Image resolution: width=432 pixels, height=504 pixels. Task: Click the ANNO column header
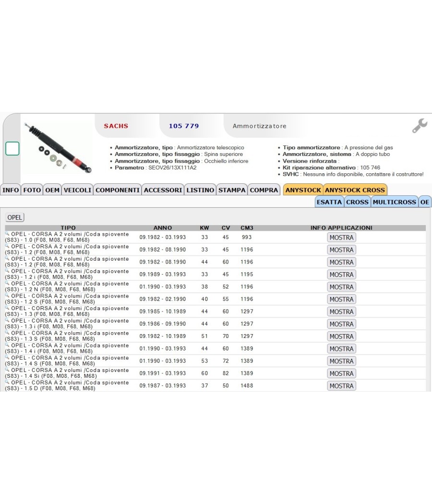tap(163, 228)
